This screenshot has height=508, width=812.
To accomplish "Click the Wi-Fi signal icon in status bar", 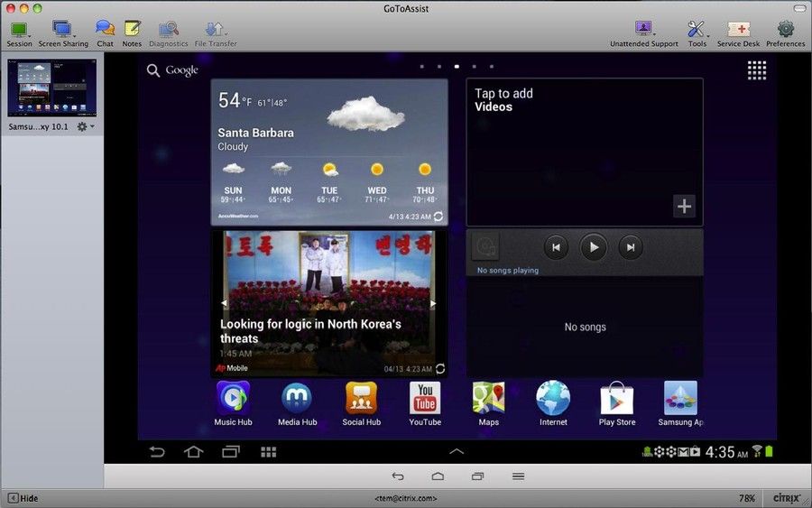I will (x=757, y=451).
